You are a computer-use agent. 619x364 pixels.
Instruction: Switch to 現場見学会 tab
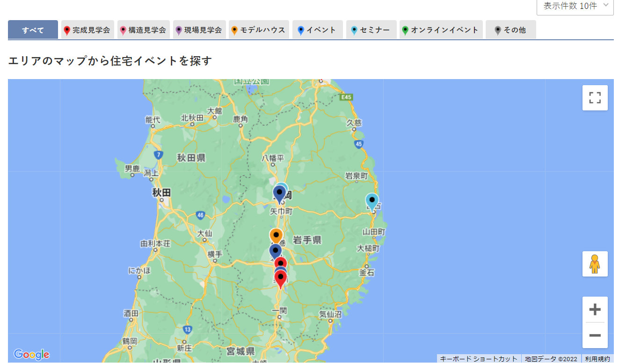(199, 30)
